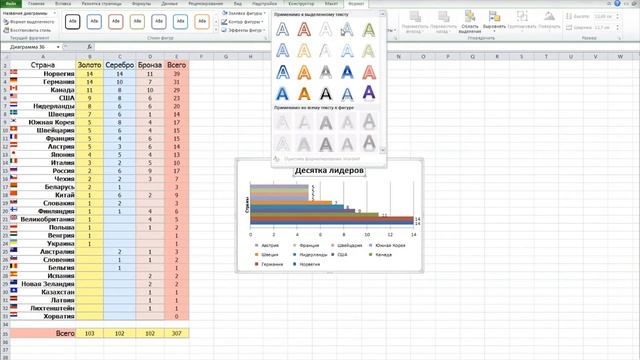Switch to the Главная ribbon tab

point(36,4)
